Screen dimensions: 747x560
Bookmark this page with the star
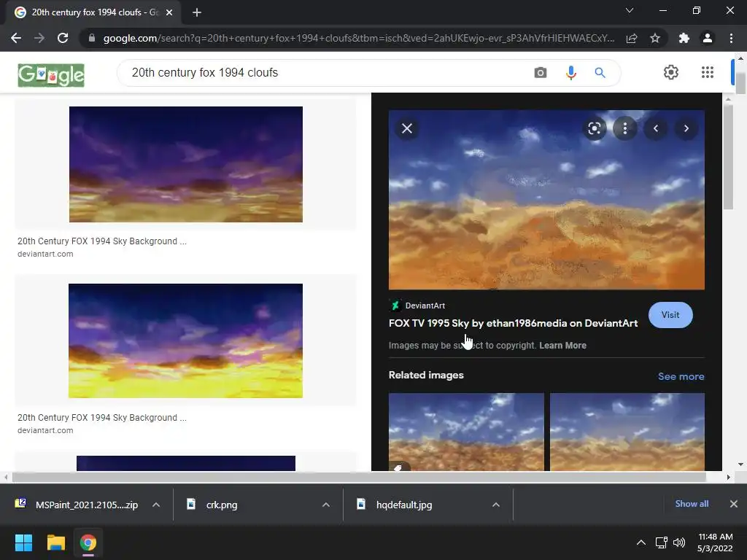pos(655,38)
